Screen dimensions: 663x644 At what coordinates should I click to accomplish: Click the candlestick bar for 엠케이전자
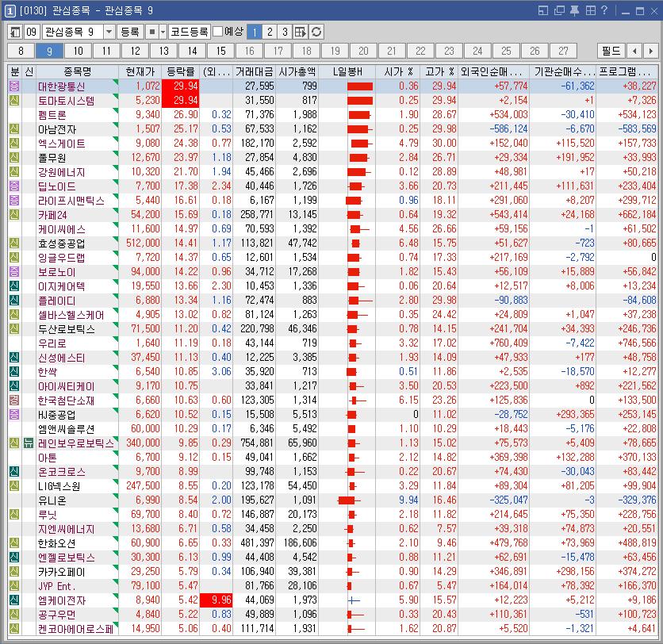tap(354, 600)
